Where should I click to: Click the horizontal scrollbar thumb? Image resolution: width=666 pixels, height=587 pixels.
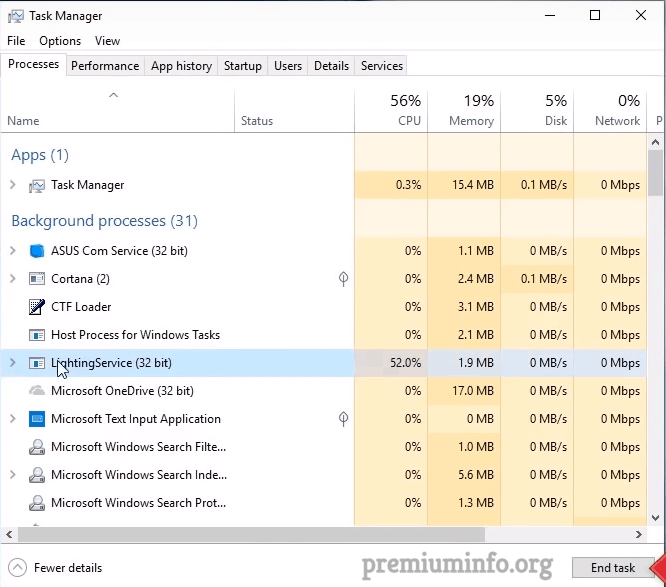[x=251, y=534]
